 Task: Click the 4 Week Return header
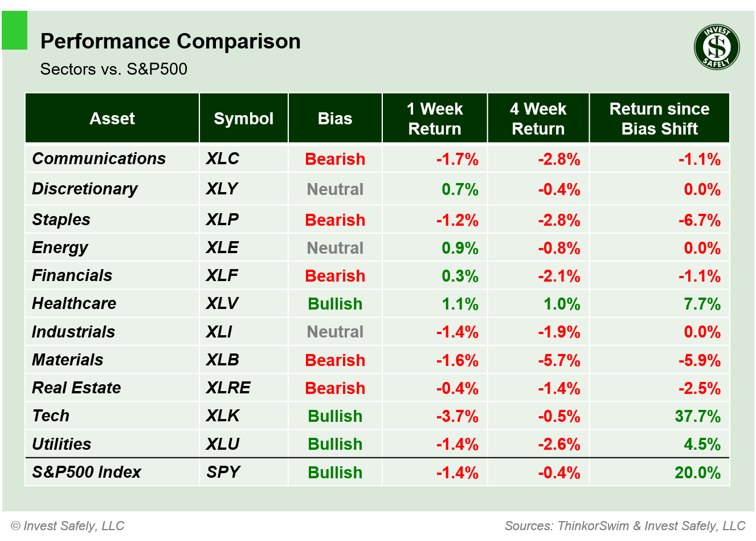[x=538, y=119]
